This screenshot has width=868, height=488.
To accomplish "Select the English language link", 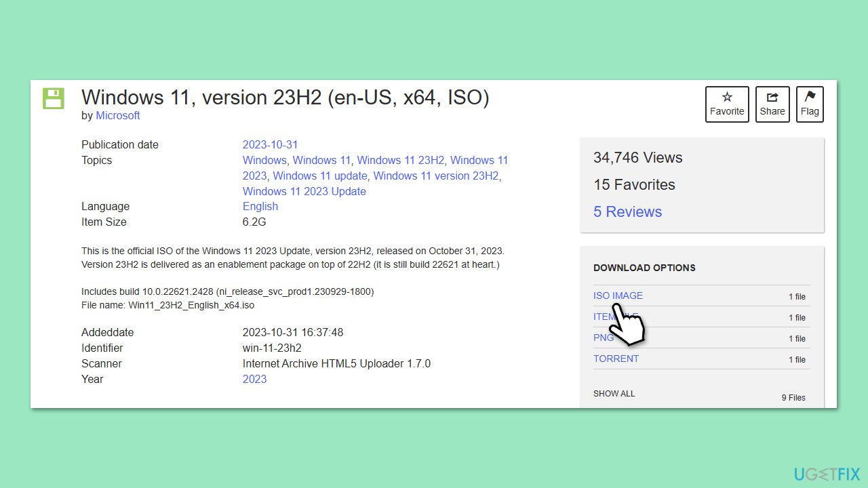I will point(260,206).
